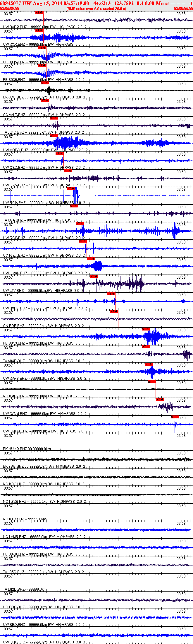193x644 pixels.
Task: Click the event ID 60845077 in header
Action: click(x=11, y=3)
